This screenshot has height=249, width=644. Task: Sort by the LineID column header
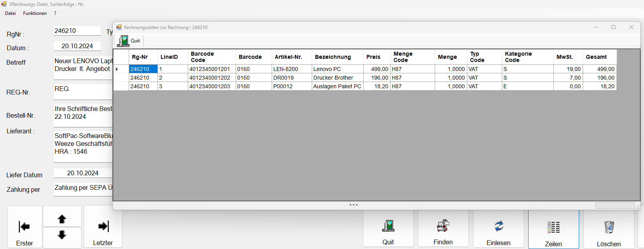(173, 57)
